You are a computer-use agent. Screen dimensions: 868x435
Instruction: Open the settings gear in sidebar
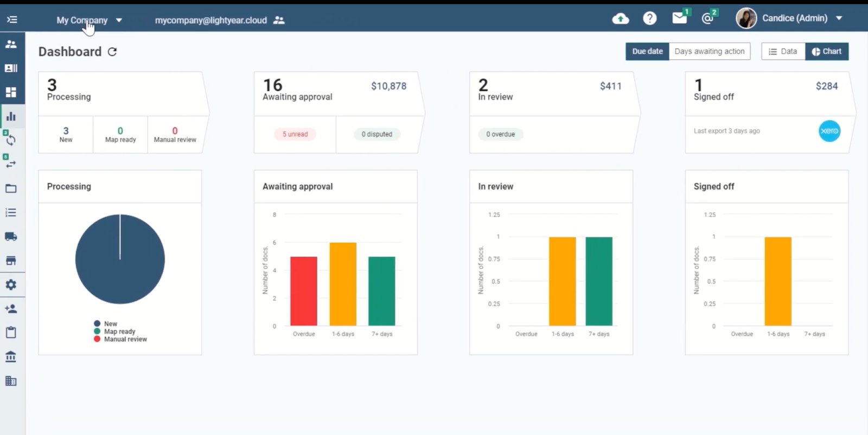pos(11,285)
